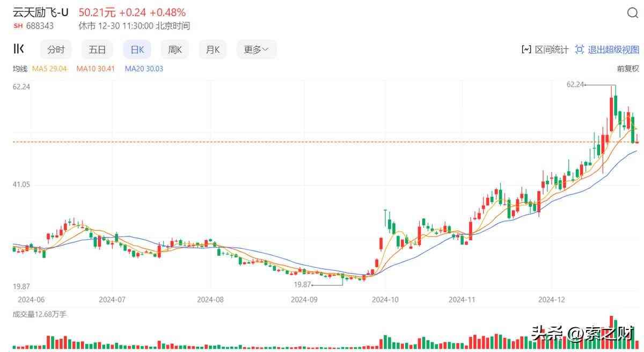The image size is (644, 352).
Task: Click the 区间统计 range statistics icon
Action: [x=526, y=49]
